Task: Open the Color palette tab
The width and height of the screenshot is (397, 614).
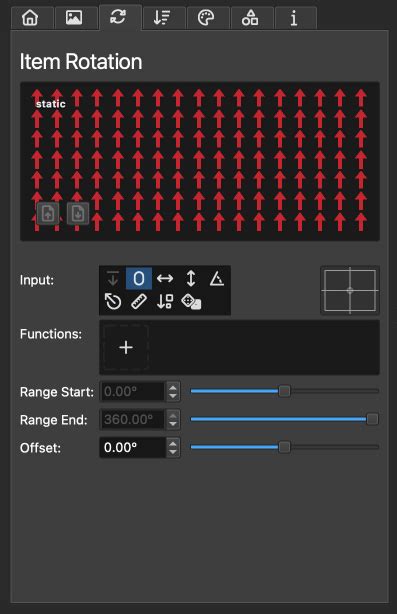Action: coord(206,18)
